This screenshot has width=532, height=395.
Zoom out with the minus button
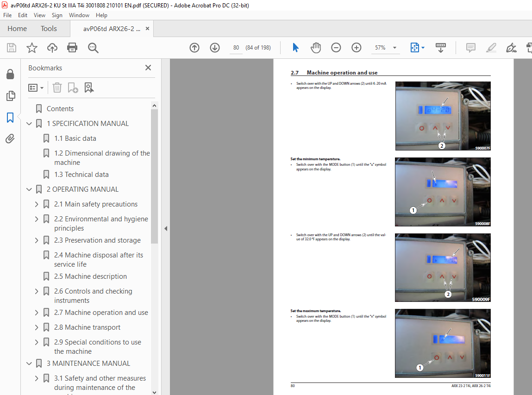click(336, 48)
